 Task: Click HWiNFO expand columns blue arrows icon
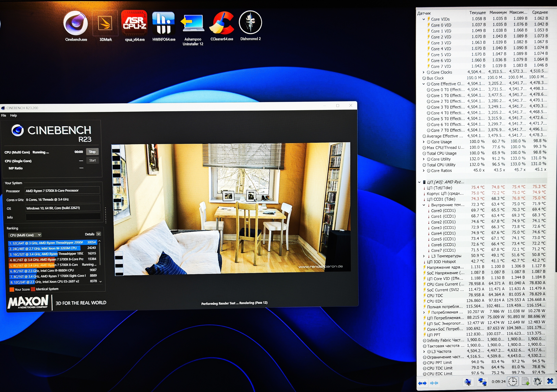[x=422, y=383]
